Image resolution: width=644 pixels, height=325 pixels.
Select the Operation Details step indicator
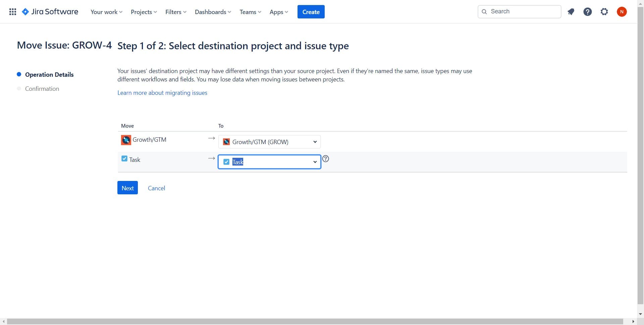pyautogui.click(x=49, y=74)
